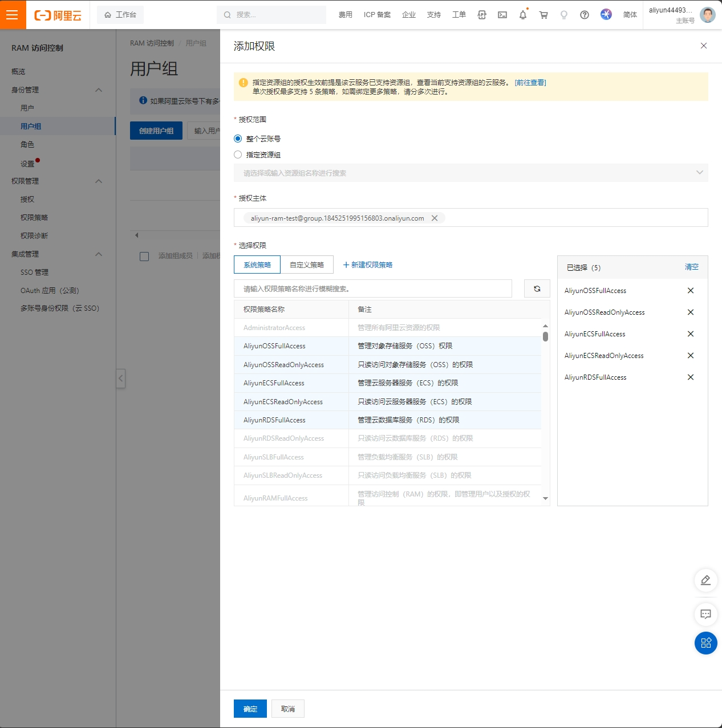Tick the user group list checkbox

point(144,257)
